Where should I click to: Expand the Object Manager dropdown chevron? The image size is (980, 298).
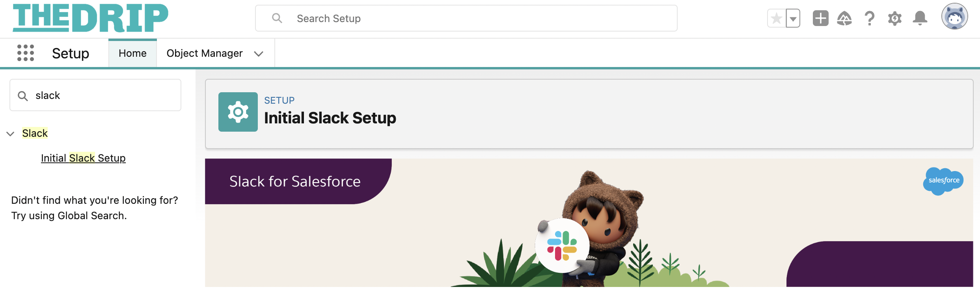(259, 54)
